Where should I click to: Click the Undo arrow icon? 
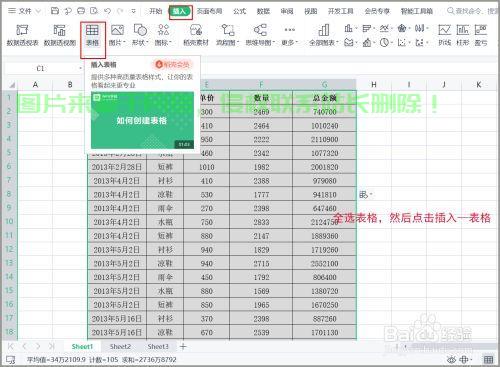[107, 11]
